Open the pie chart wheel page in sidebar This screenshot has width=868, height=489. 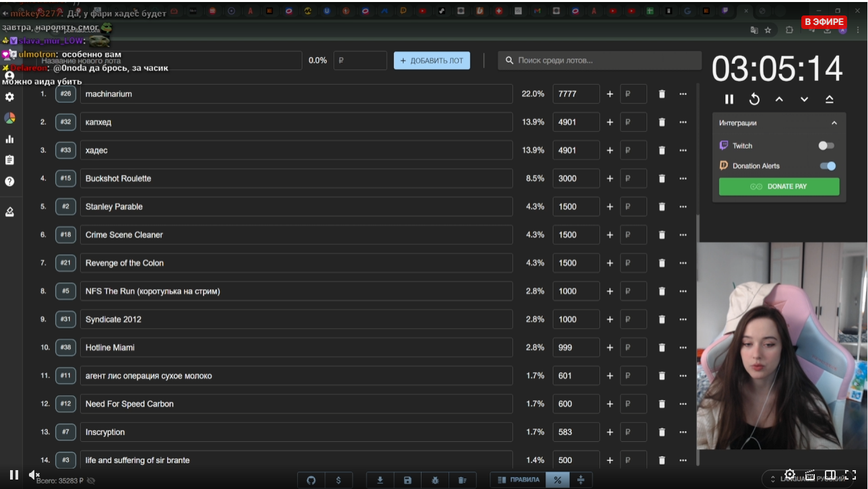pyautogui.click(x=9, y=118)
